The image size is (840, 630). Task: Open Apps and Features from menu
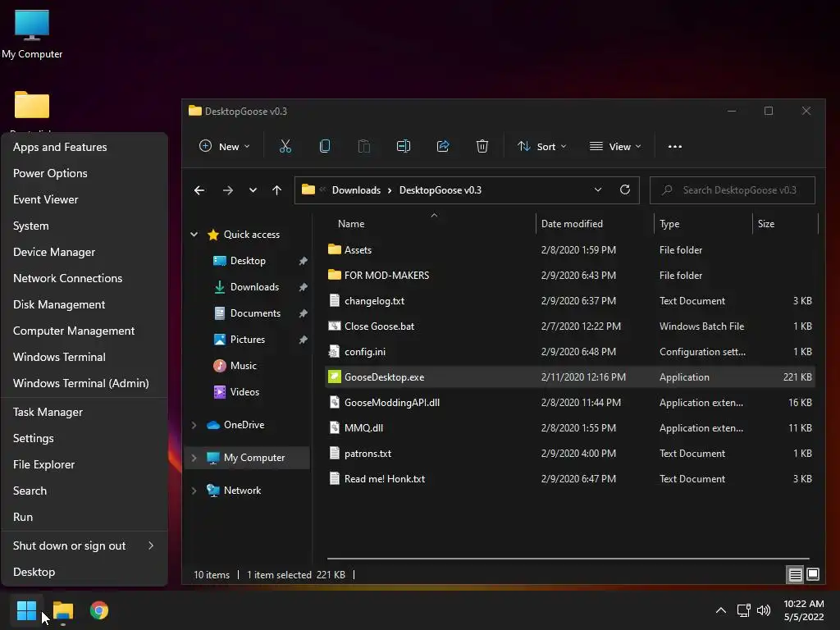(x=84, y=147)
